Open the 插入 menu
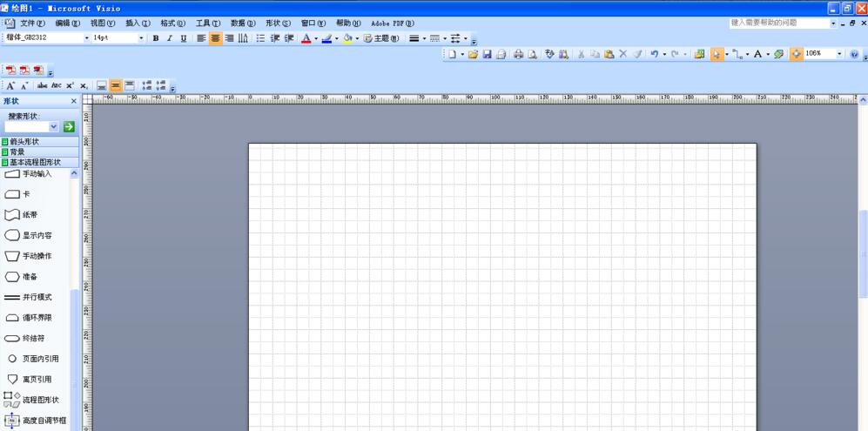 pyautogui.click(x=138, y=24)
